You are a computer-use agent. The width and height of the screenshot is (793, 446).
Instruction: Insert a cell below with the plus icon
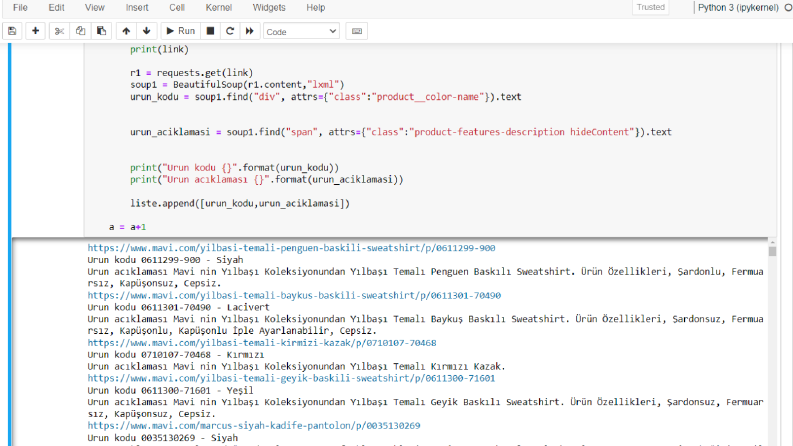(x=35, y=31)
